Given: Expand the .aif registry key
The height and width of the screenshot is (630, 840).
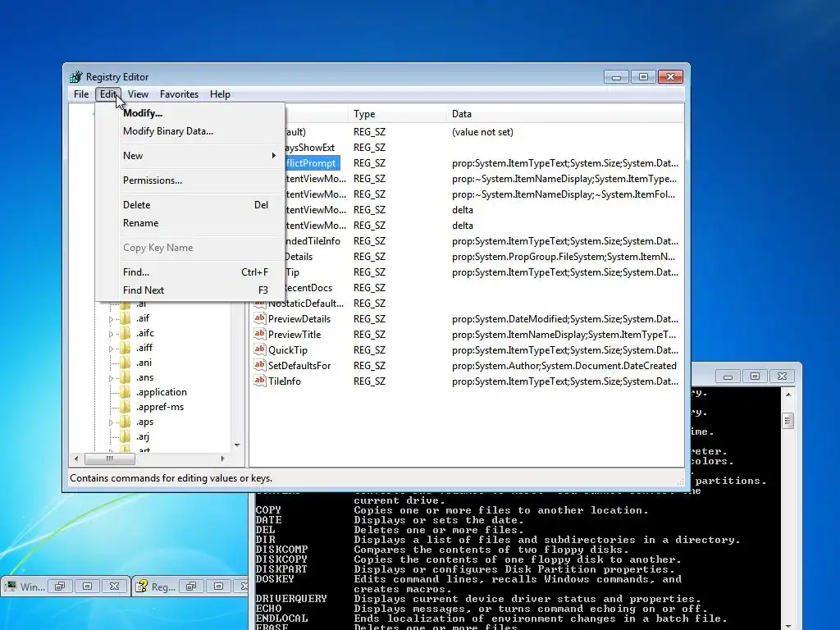Looking at the screenshot, I should [x=111, y=319].
